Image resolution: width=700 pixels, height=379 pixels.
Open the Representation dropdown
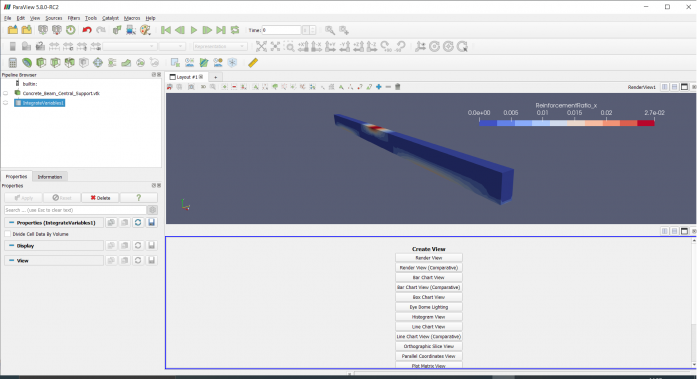(220, 46)
